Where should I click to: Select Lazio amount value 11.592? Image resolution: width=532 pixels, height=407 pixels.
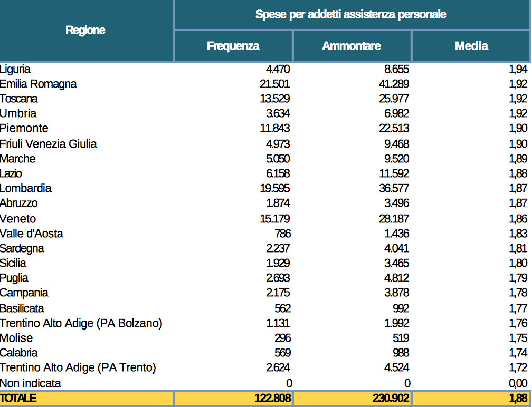point(394,173)
